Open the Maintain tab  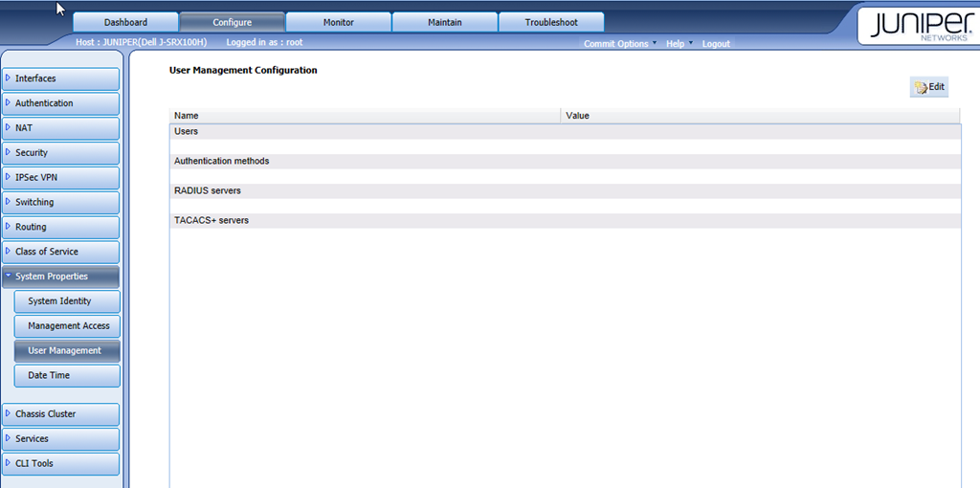444,22
